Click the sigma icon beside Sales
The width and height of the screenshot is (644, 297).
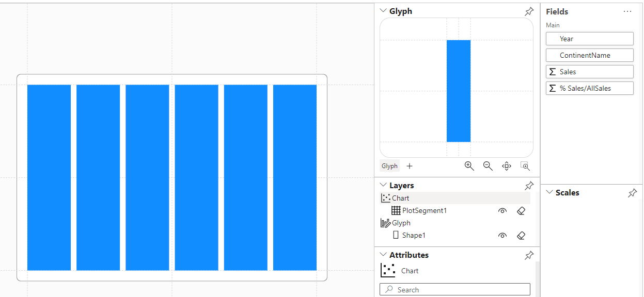[553, 72]
